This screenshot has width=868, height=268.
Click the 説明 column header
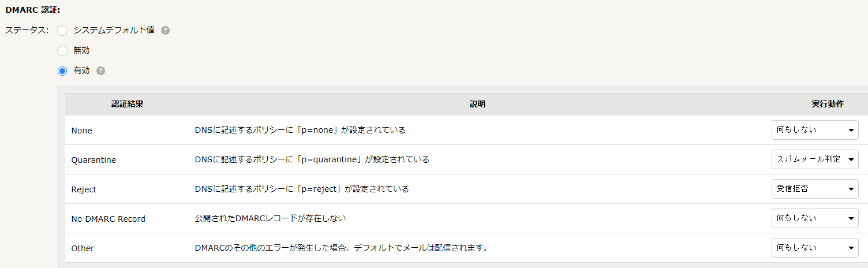tap(477, 104)
